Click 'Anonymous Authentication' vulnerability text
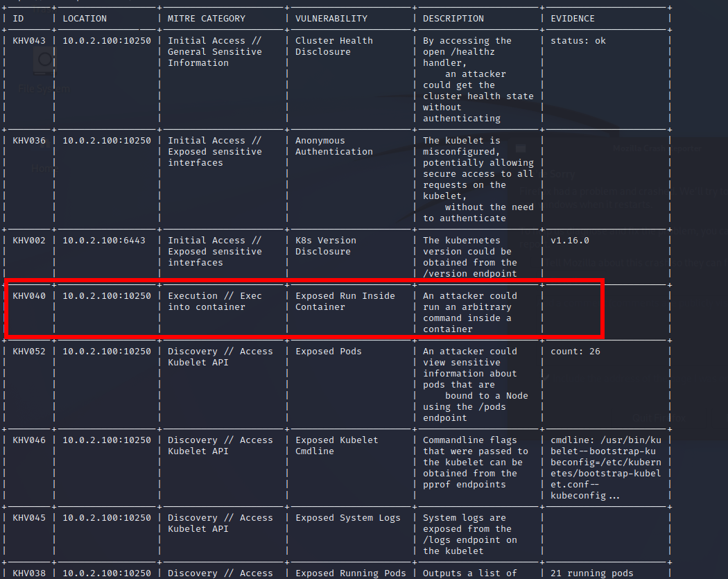The height and width of the screenshot is (579, 728). click(333, 146)
